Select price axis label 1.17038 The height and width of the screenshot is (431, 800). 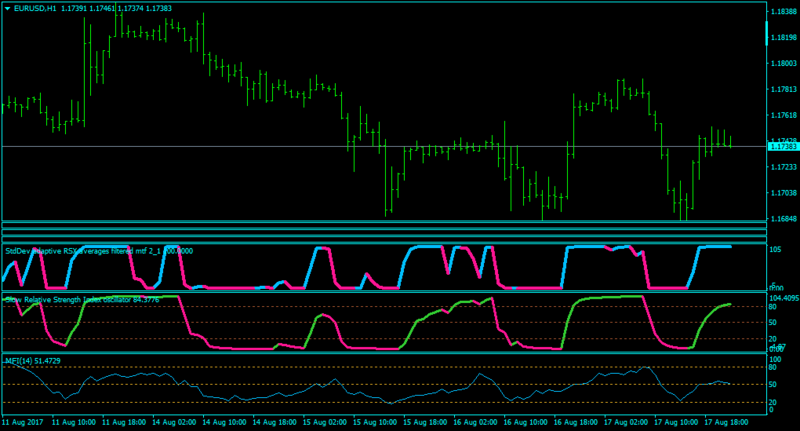tap(784, 193)
